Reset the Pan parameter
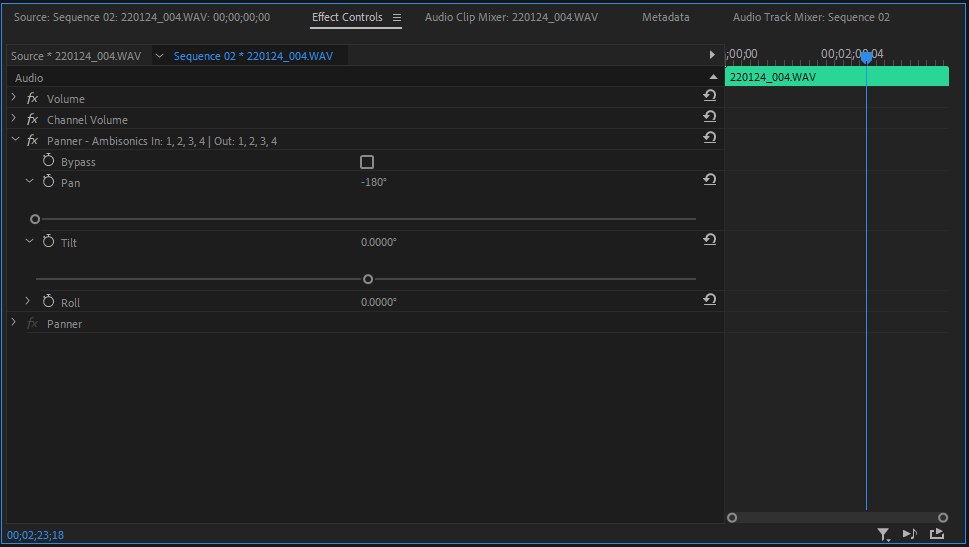Viewport: 969px width, 547px height. coord(709,179)
